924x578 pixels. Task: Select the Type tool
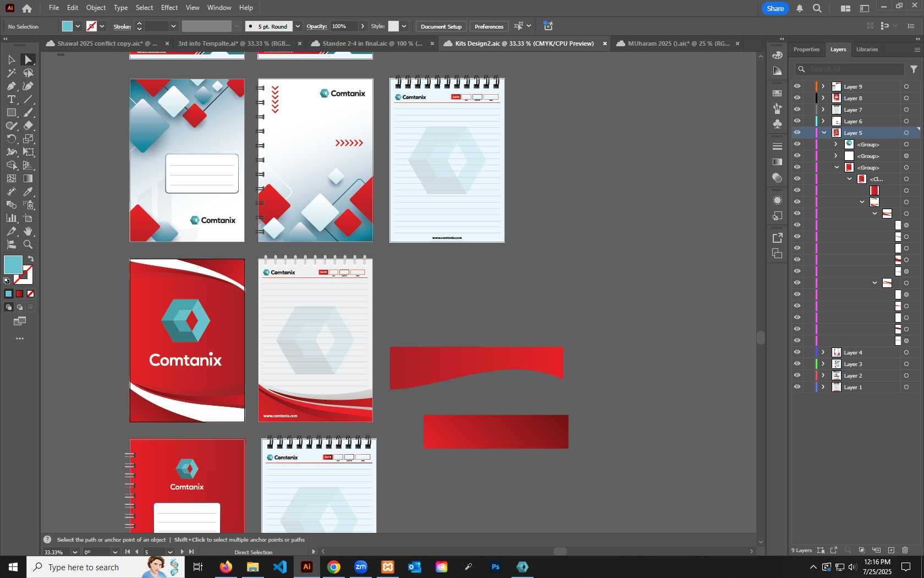(x=11, y=99)
